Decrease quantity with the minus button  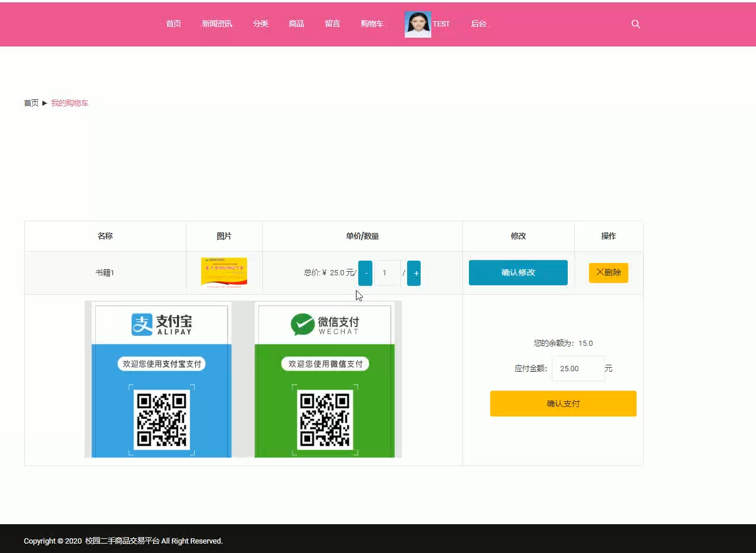coord(365,273)
